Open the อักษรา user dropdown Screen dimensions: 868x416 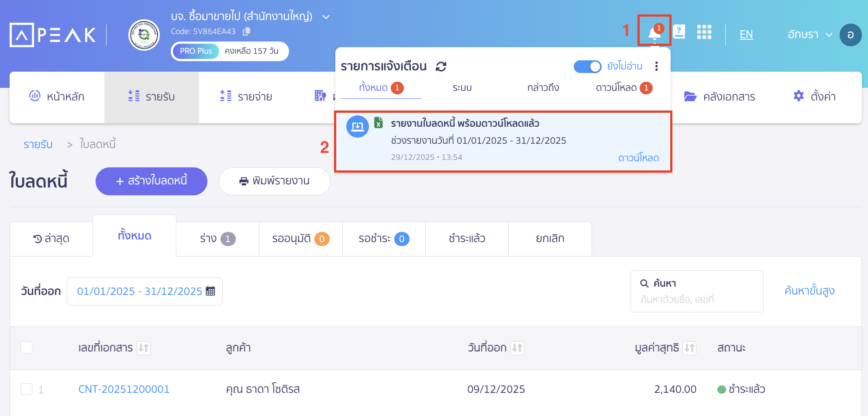[810, 35]
